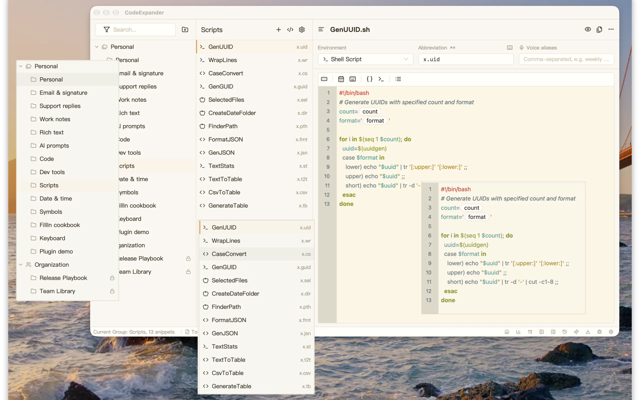Toggle the eye preview icon in editor header
The width and height of the screenshot is (640, 400).
(588, 29)
